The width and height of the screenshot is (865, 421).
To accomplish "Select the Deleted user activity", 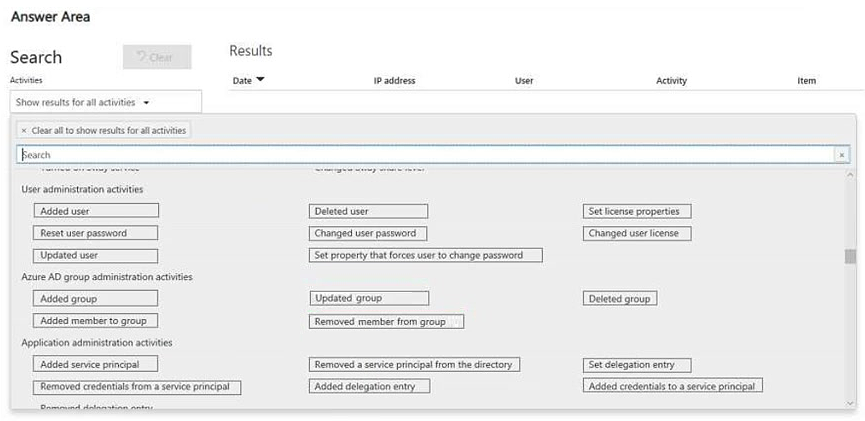I will tap(369, 211).
